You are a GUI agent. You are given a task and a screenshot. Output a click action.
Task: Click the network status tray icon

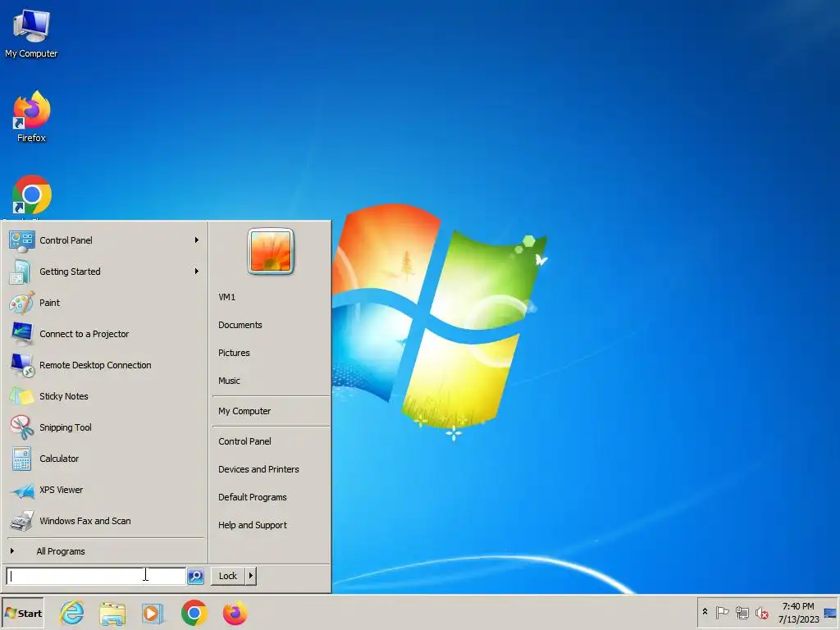pos(742,612)
